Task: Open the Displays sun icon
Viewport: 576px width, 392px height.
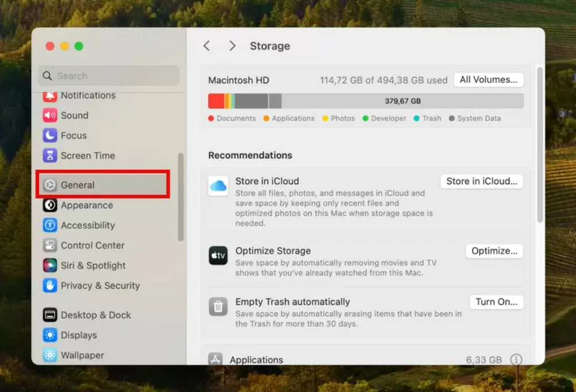Action: [50, 335]
